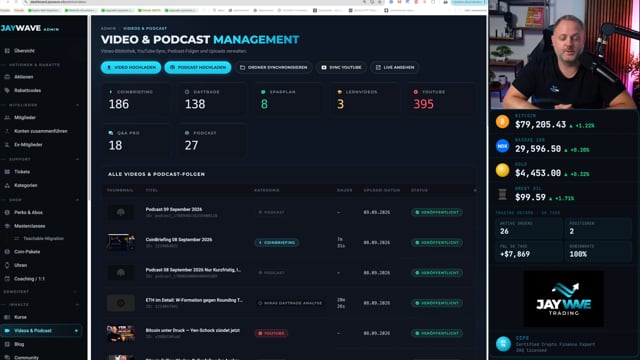Open the YouTube 395 stat card
640x360 pixels.
441,100
